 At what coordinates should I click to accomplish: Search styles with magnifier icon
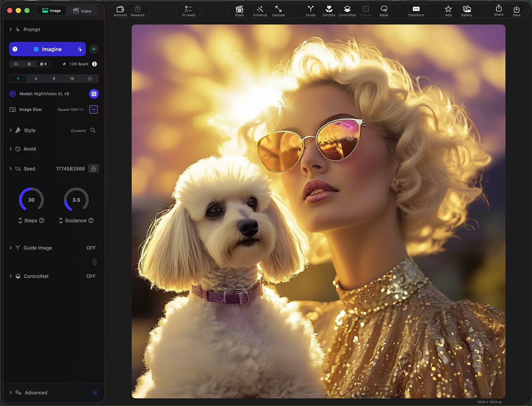93,130
